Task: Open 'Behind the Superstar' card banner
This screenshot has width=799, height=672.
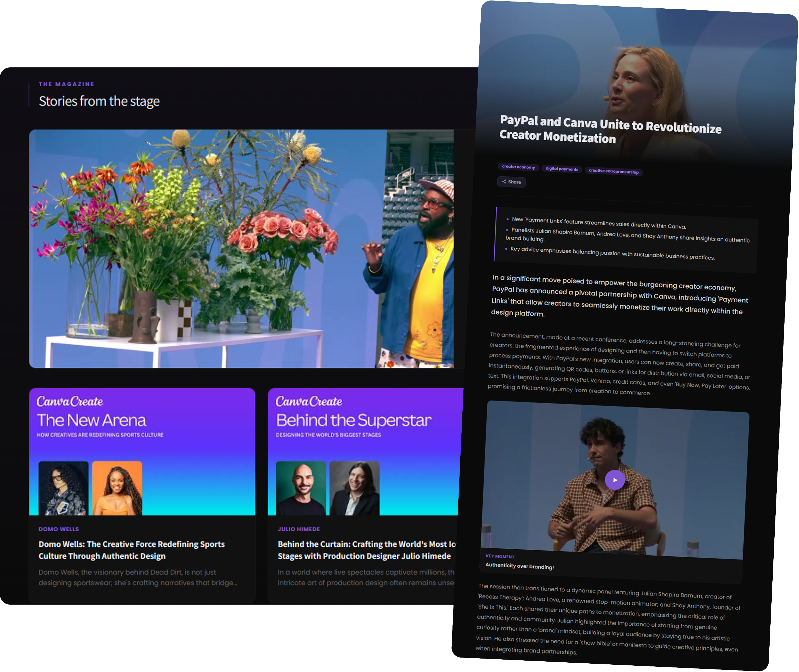Action: [x=365, y=452]
